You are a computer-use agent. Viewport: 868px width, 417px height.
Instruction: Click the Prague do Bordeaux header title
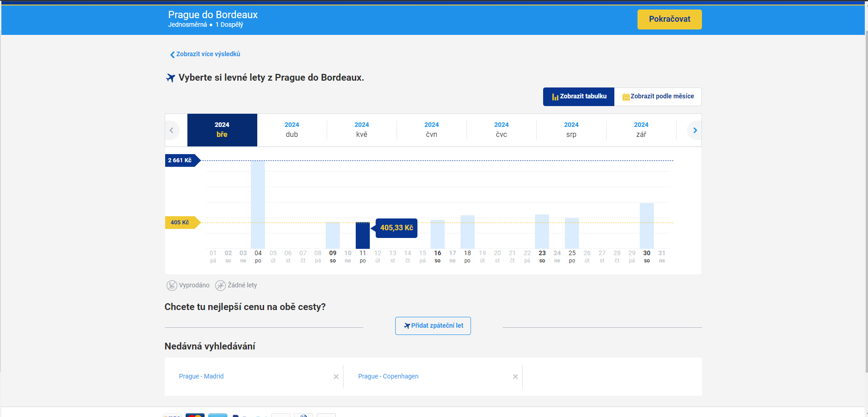(x=213, y=15)
